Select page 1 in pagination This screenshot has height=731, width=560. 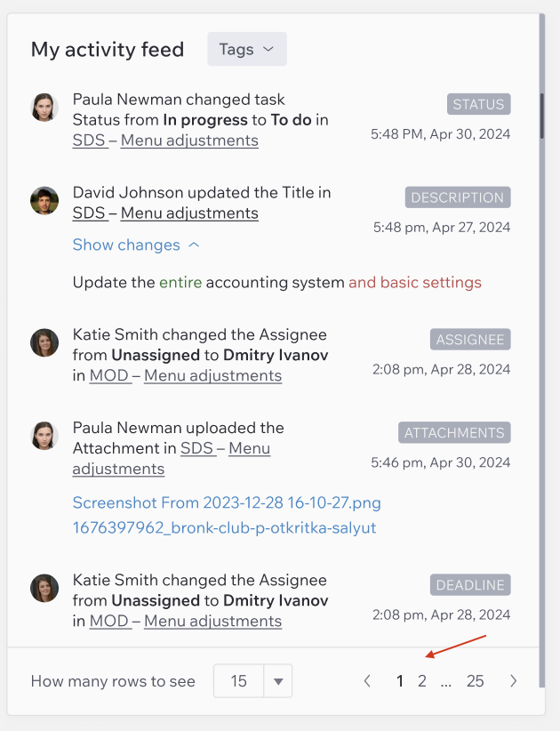(x=400, y=681)
